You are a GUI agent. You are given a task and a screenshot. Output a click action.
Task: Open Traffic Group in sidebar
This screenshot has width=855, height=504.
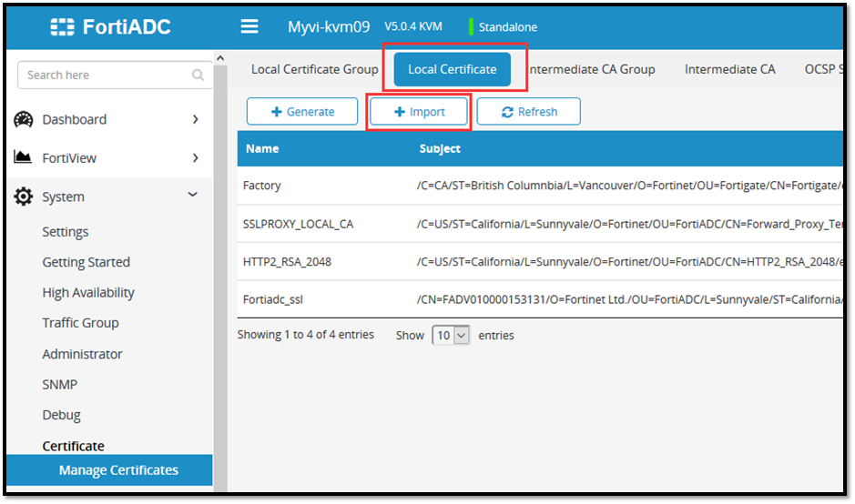[81, 323]
